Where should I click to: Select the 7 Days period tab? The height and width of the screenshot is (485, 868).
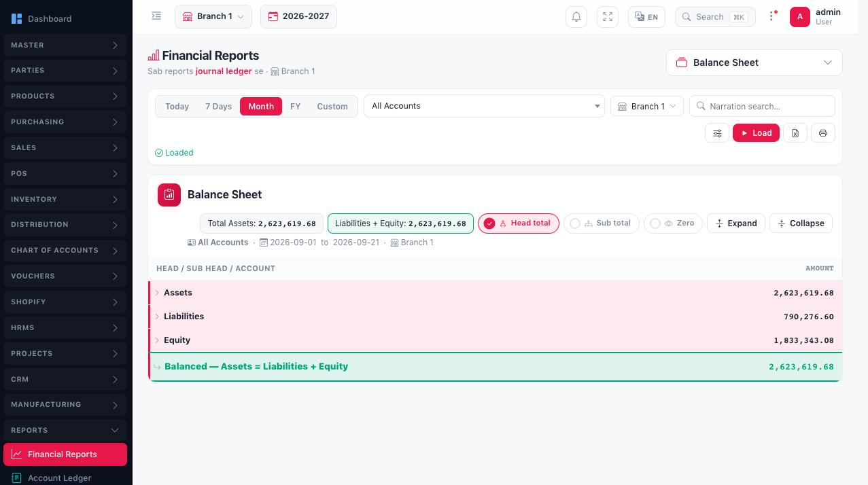[219, 107]
